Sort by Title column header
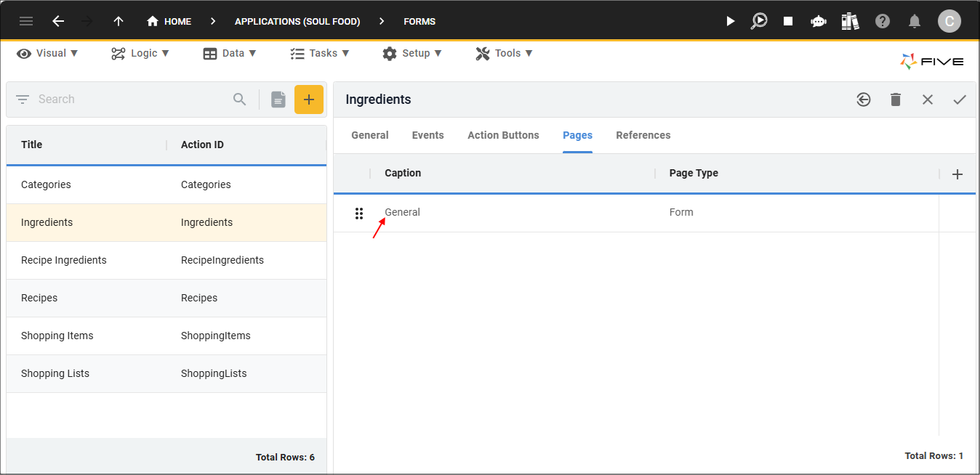The width and height of the screenshot is (980, 475). 32,145
